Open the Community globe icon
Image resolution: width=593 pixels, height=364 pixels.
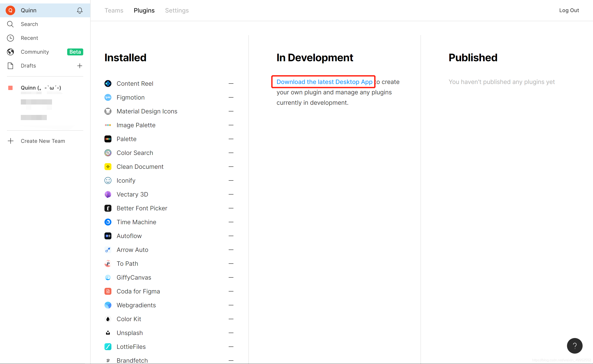point(10,52)
